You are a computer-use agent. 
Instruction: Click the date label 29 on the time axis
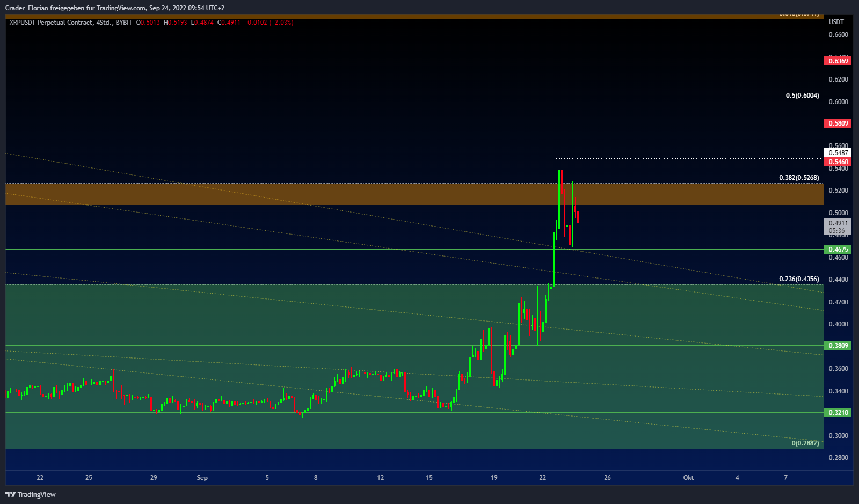[x=154, y=478]
